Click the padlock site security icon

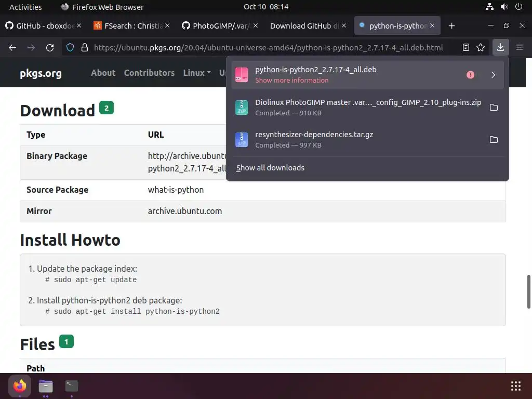click(x=85, y=47)
